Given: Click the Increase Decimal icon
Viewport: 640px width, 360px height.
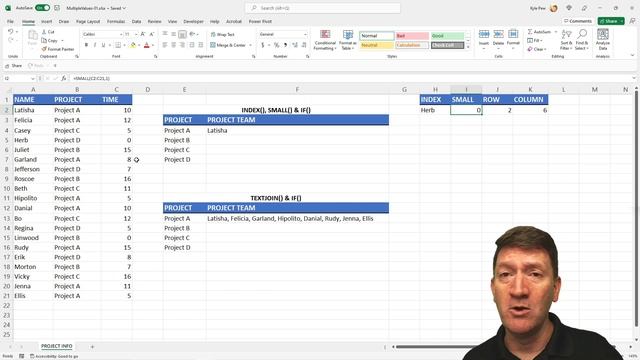Looking at the screenshot, I should [295, 45].
